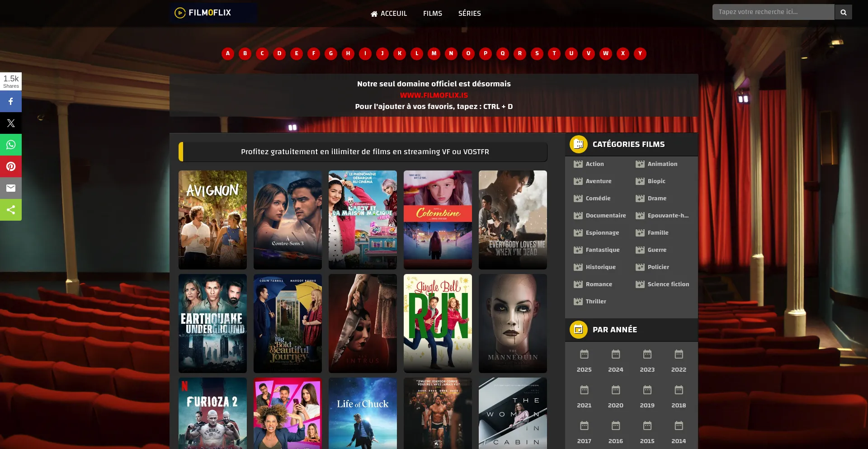Viewport: 868px width, 449px height.
Task: Open the Policier category
Action: 658,267
